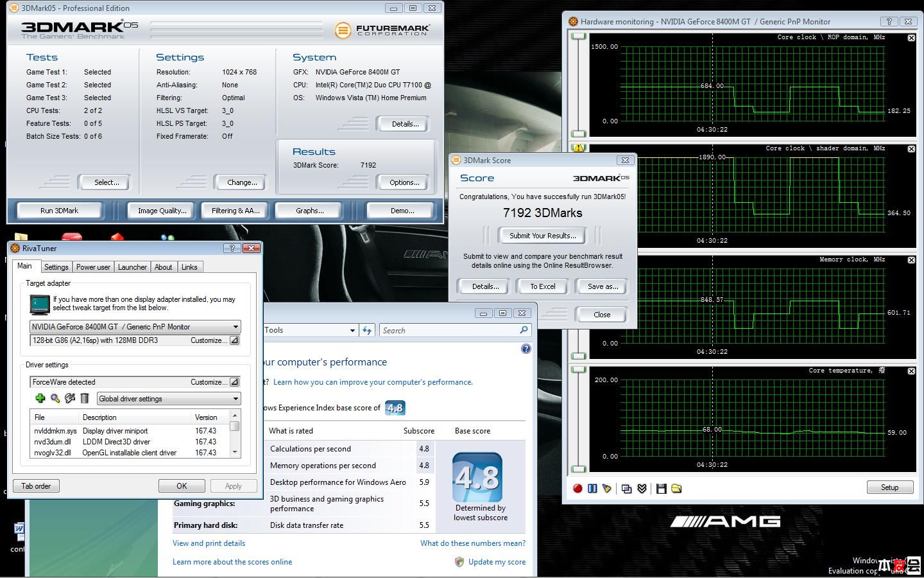Image resolution: width=924 pixels, height=578 pixels.
Task: Open Image Quality options in 3DMark05
Action: [162, 211]
